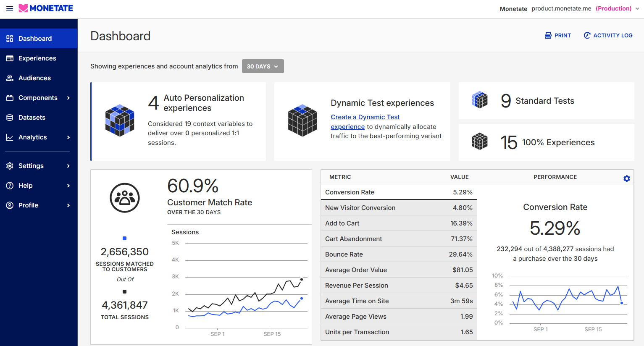Select the Revenue Per Session row

pyautogui.click(x=399, y=286)
